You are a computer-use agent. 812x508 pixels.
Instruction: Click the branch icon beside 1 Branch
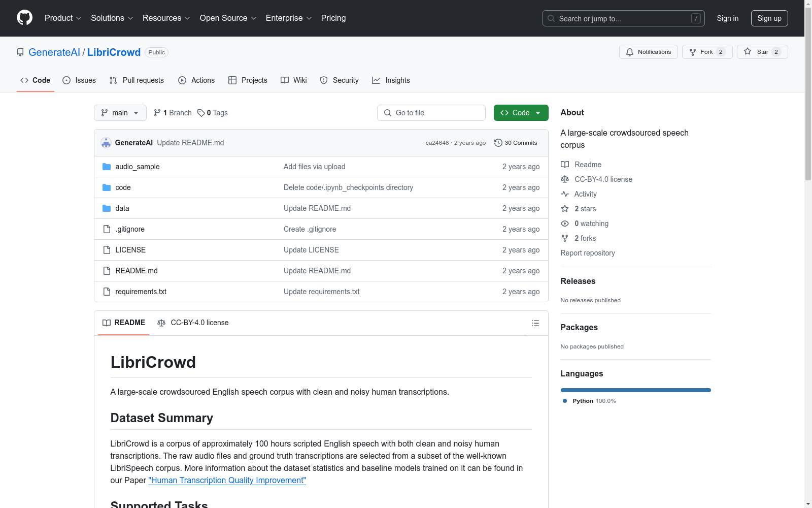[157, 113]
